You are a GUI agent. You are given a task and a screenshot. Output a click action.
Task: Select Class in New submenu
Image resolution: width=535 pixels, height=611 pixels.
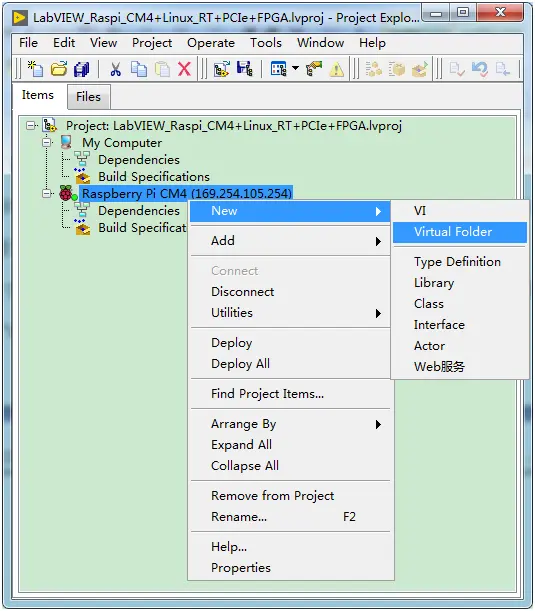tap(460, 304)
